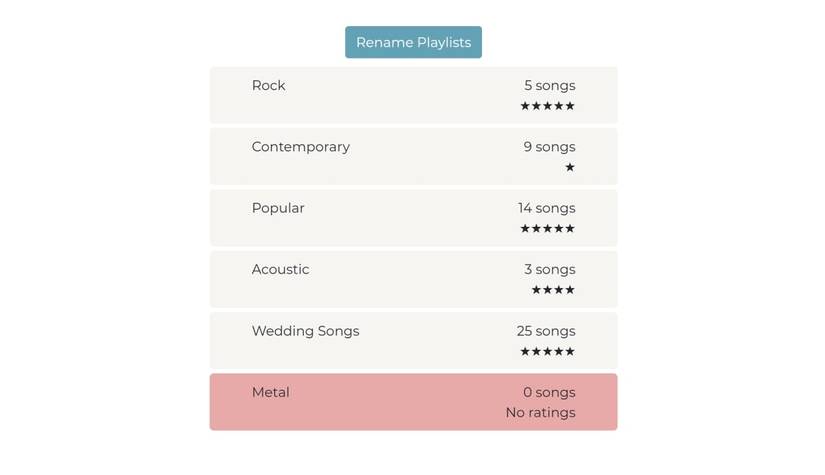Click the last star in Rock's rating
The height and width of the screenshot is (475, 825).
570,106
